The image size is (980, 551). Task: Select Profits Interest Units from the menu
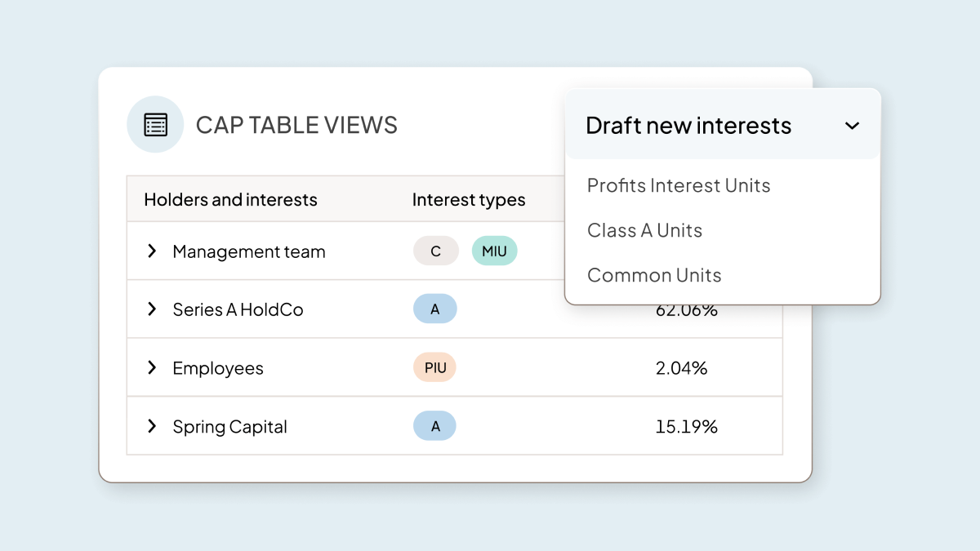[678, 185]
